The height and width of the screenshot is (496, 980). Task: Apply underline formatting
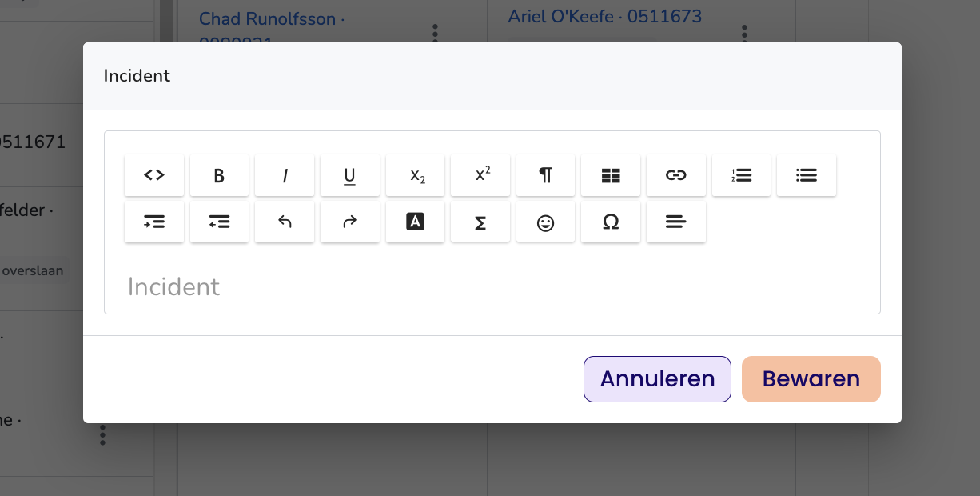click(350, 175)
